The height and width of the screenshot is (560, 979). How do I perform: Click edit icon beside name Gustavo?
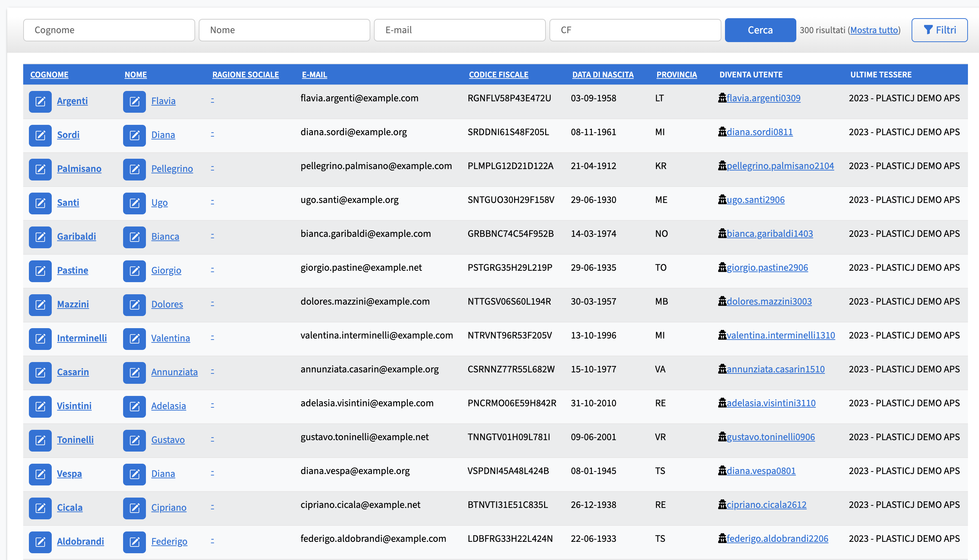click(x=135, y=440)
